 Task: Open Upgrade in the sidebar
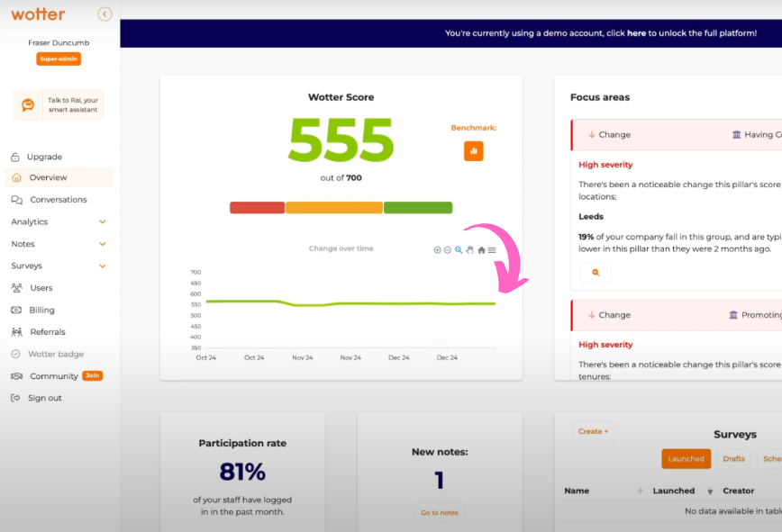(x=44, y=157)
